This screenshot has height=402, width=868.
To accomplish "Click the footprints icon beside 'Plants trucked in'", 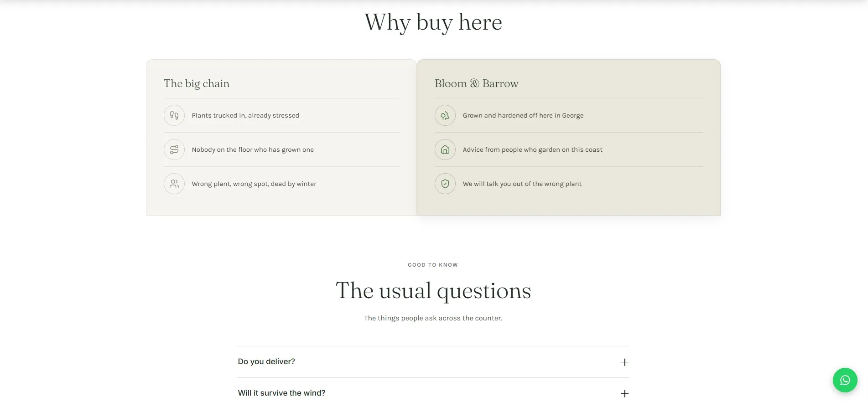I will click(x=174, y=115).
